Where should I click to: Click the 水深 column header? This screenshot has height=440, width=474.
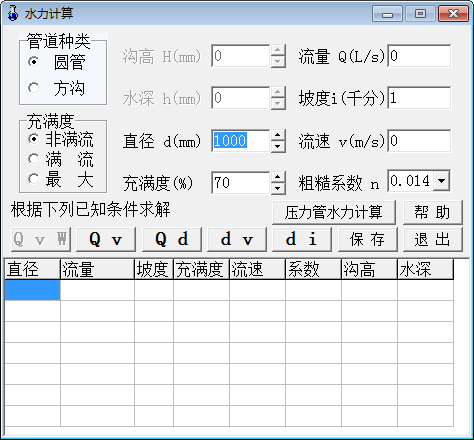point(426,269)
